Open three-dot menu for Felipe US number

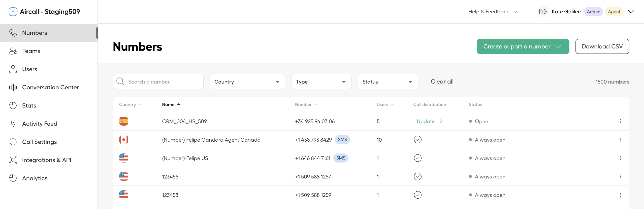[621, 158]
